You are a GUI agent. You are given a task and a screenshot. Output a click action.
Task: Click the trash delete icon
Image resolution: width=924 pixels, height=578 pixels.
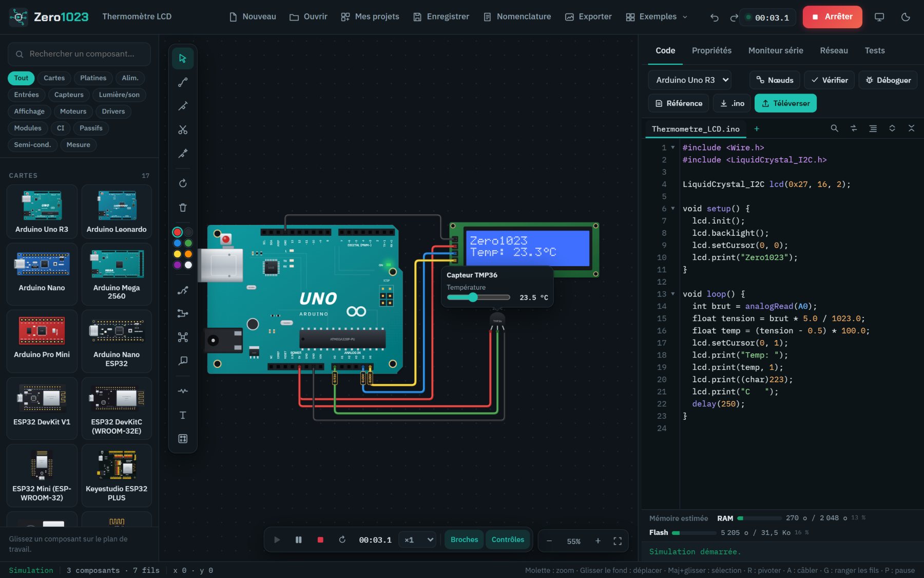pos(183,208)
